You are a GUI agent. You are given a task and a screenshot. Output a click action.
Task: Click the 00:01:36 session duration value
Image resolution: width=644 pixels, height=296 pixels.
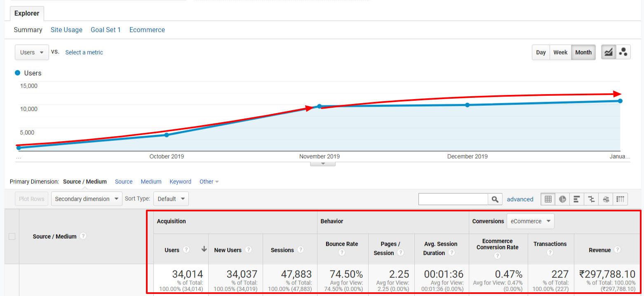click(444, 274)
